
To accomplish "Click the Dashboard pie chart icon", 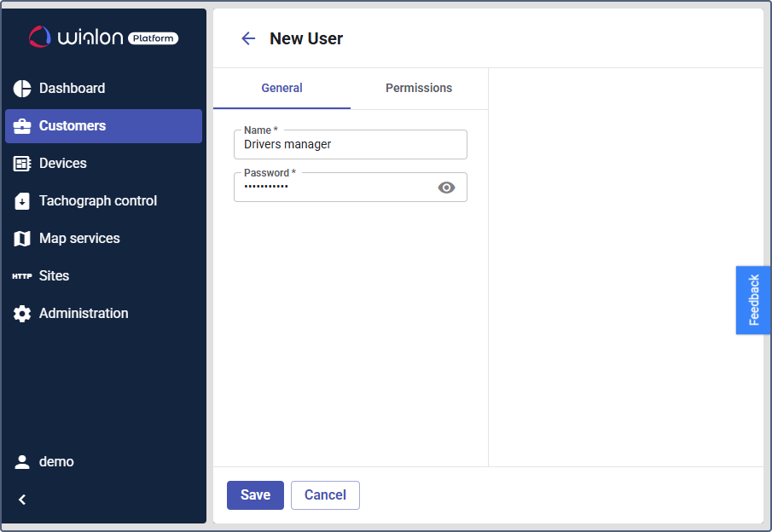I will pos(22,89).
